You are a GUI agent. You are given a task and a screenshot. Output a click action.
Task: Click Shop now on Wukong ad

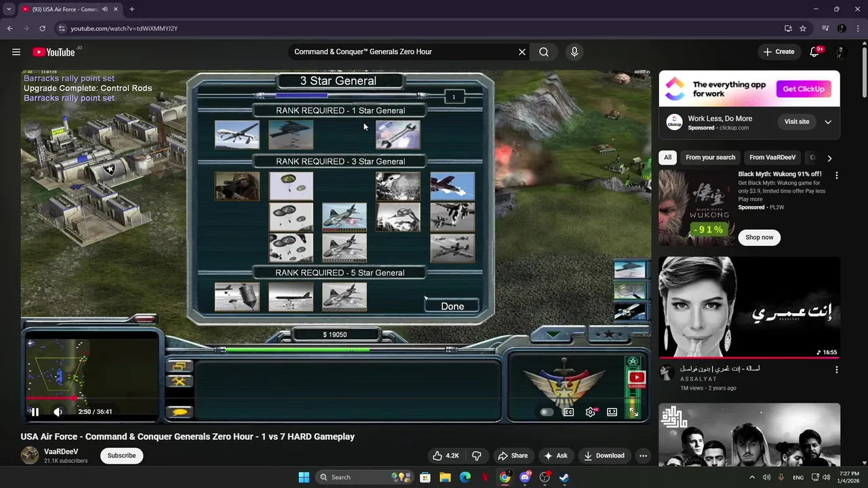tap(759, 237)
